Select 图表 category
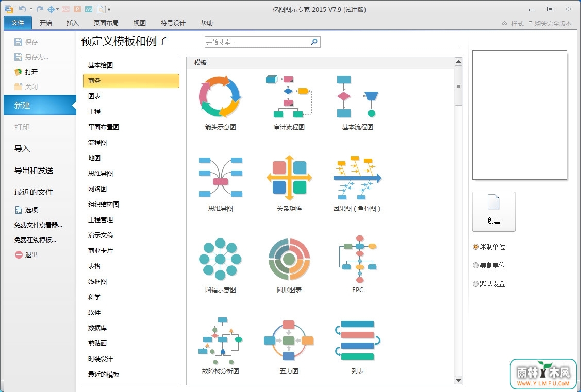The width and height of the screenshot is (581, 392). pyautogui.click(x=131, y=96)
